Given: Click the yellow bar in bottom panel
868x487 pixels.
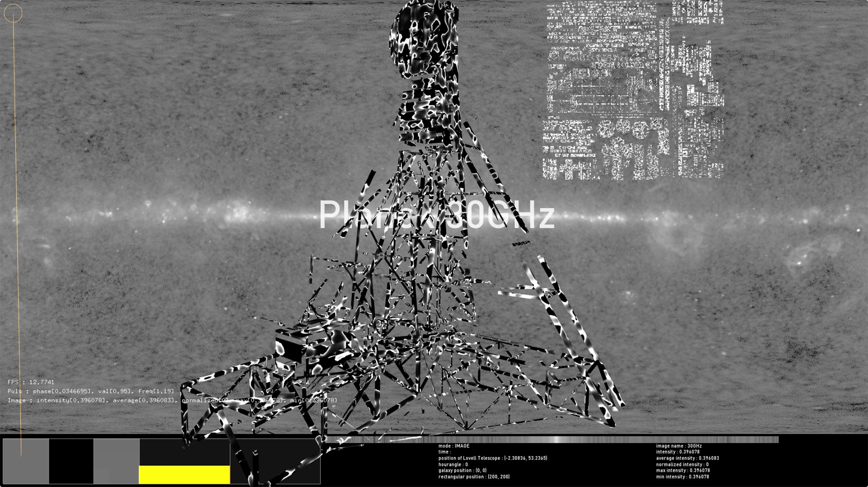Looking at the screenshot, I should (x=184, y=474).
